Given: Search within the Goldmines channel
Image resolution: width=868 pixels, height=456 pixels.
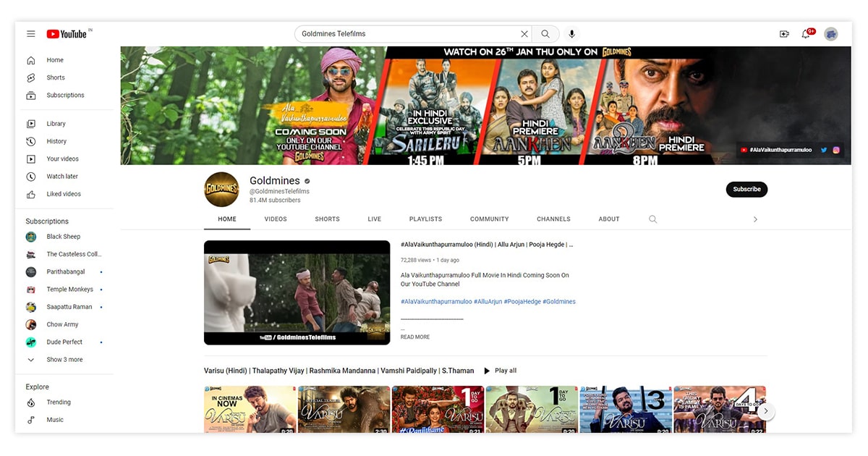Looking at the screenshot, I should pos(652,219).
